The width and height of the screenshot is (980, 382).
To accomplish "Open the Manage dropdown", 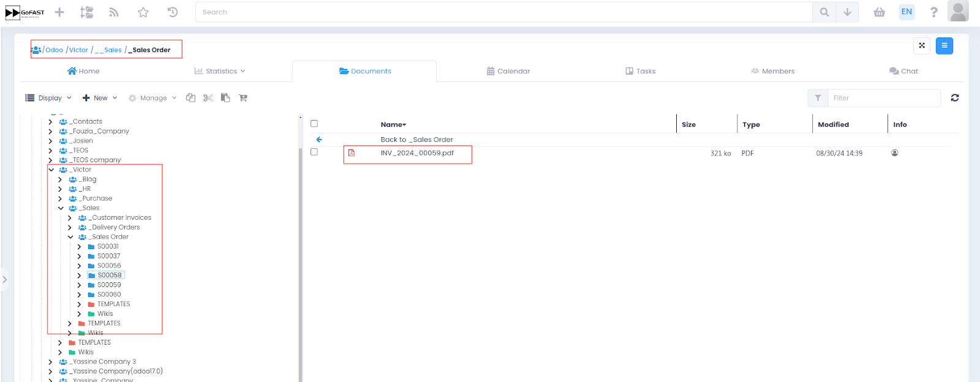I will pyautogui.click(x=153, y=98).
